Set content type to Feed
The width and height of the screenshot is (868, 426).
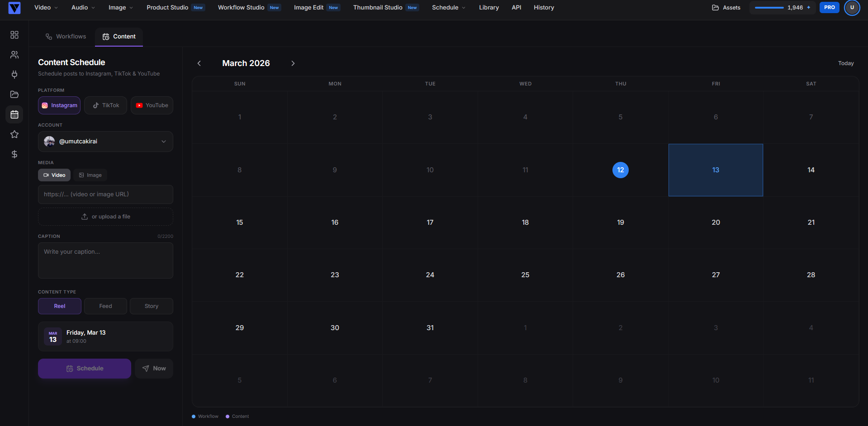[x=105, y=306]
